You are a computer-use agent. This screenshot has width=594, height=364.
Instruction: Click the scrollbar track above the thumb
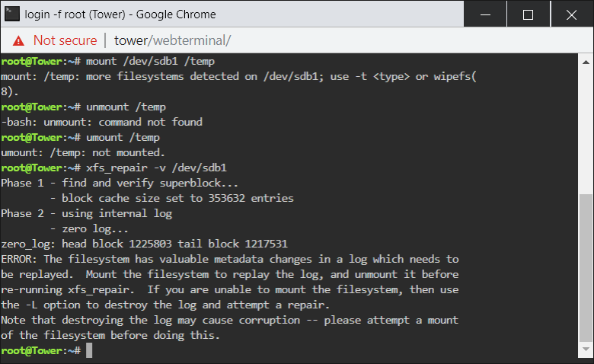coord(586,132)
